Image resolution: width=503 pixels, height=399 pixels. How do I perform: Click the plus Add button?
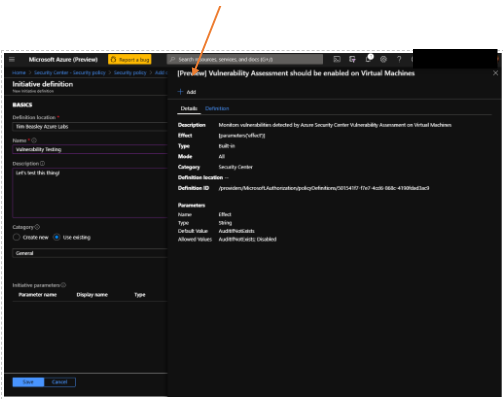(x=187, y=92)
